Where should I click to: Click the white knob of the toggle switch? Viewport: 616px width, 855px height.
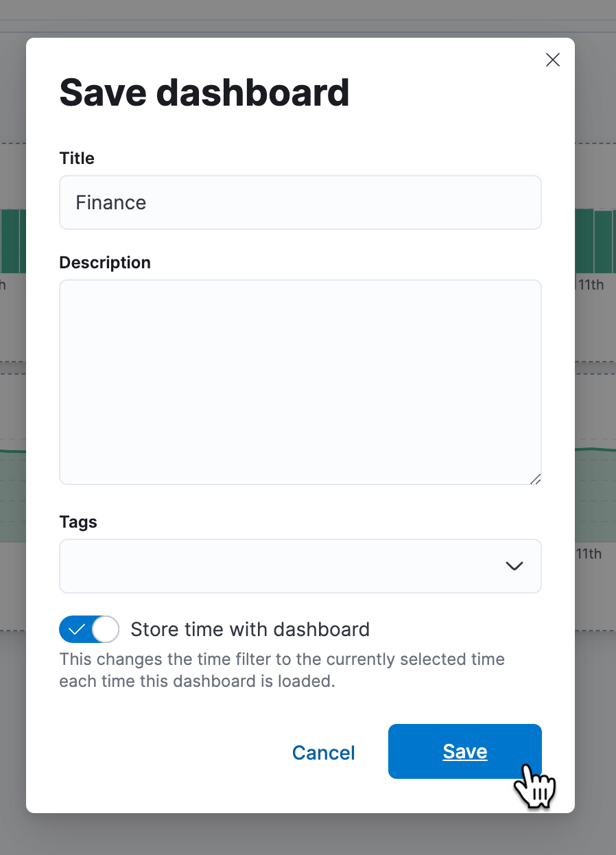(105, 629)
